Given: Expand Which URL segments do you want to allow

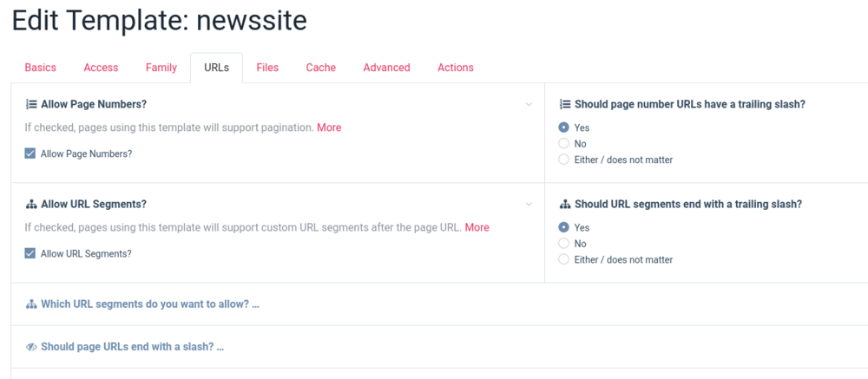Looking at the screenshot, I should pyautogui.click(x=149, y=304).
